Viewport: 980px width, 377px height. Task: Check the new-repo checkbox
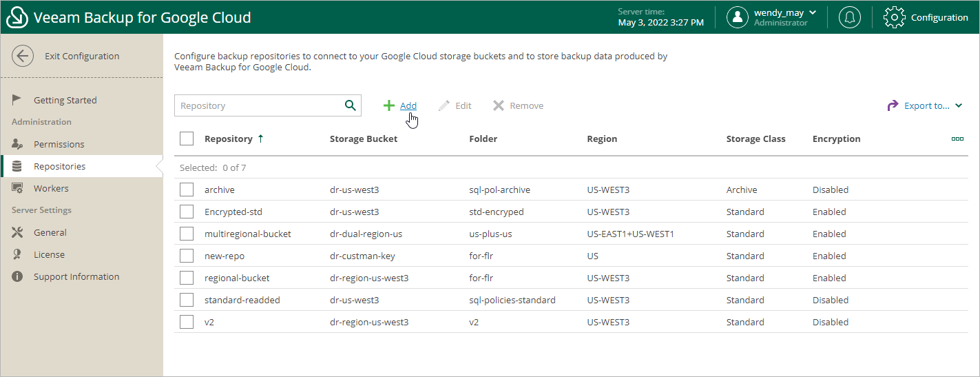187,256
